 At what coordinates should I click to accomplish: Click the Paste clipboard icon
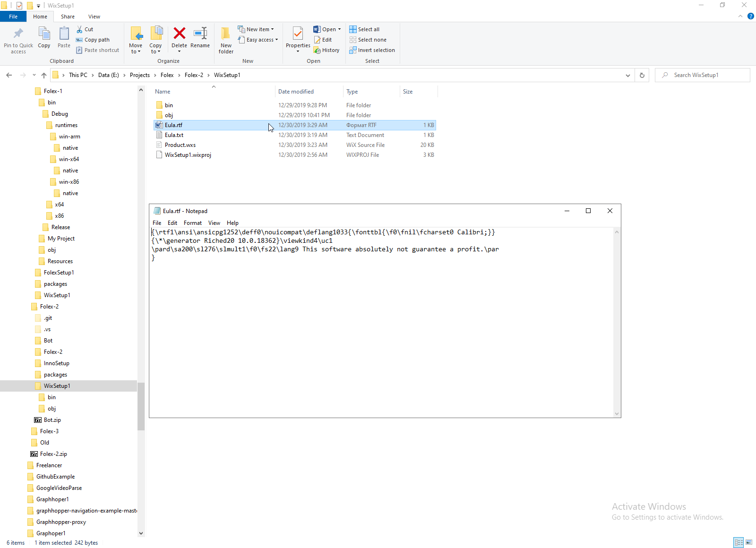(x=64, y=34)
